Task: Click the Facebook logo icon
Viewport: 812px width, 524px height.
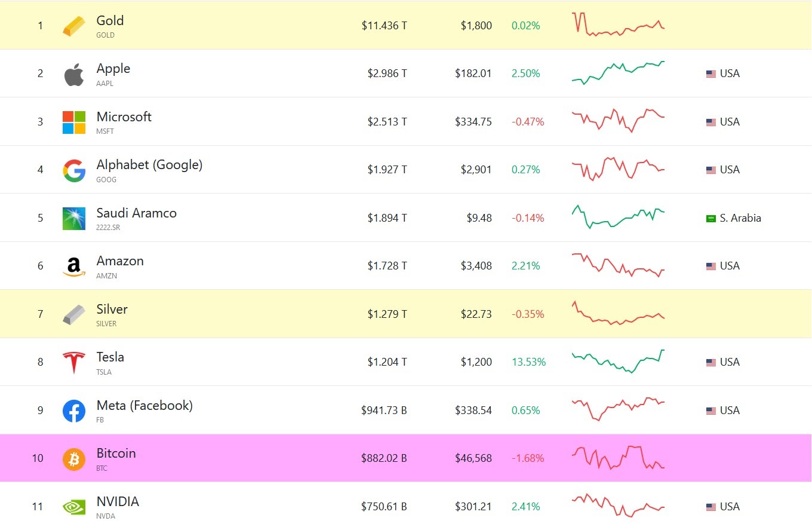Action: 74,410
